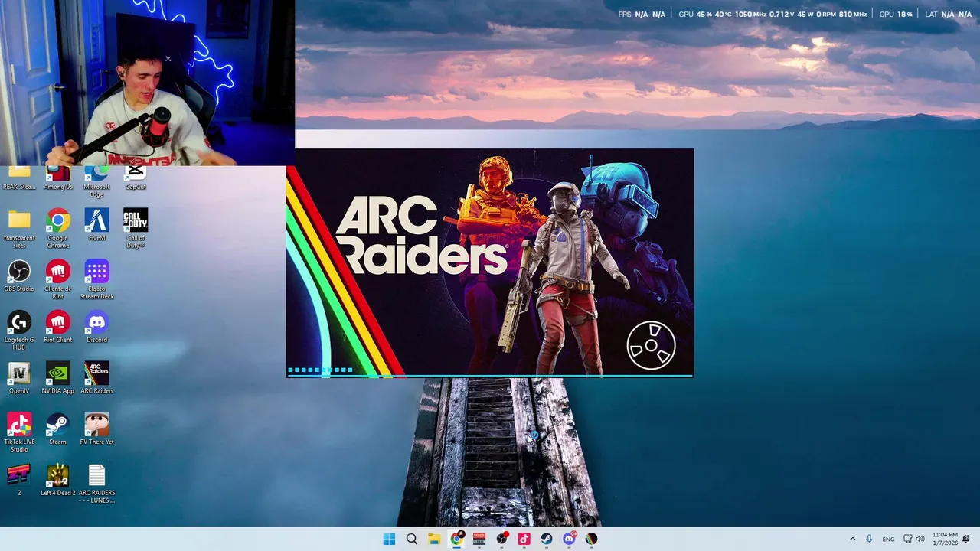Screen dimensions: 980x551
Task: Launch Among Us from the desktop
Action: (58, 179)
